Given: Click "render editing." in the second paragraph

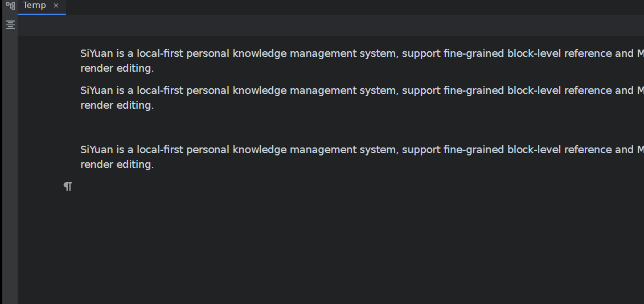Looking at the screenshot, I should (x=117, y=105).
